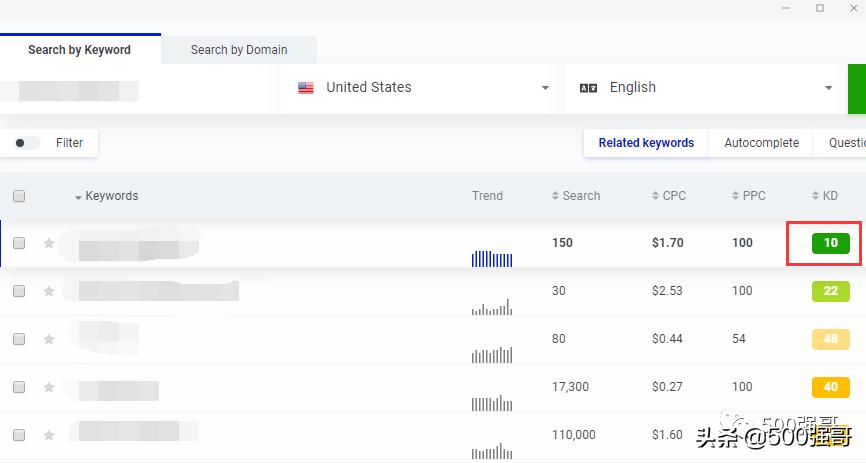866x463 pixels.
Task: Select the Related keywords button
Action: (646, 143)
